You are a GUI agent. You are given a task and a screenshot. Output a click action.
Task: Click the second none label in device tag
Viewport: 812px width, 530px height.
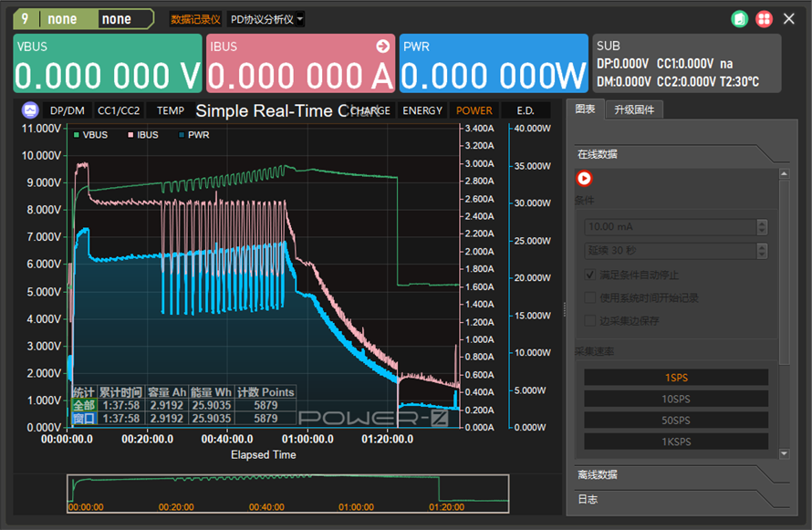coord(117,19)
